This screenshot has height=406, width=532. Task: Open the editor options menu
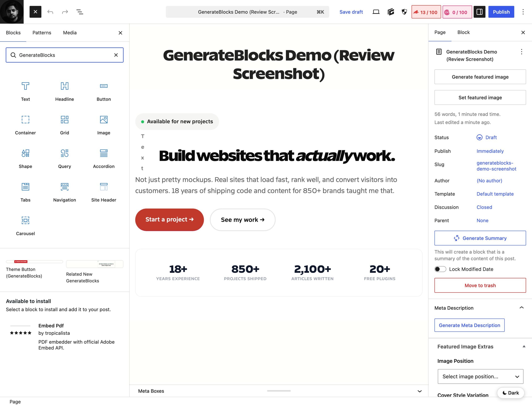pos(523,12)
